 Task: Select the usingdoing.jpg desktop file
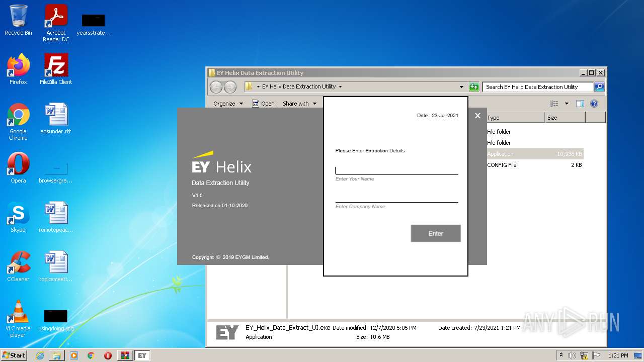[56, 320]
